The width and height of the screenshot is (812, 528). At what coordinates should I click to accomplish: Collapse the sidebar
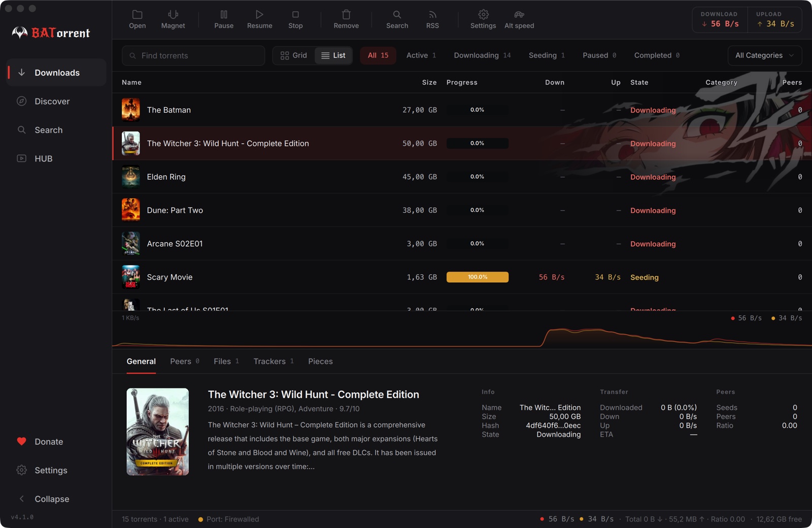(x=56, y=499)
